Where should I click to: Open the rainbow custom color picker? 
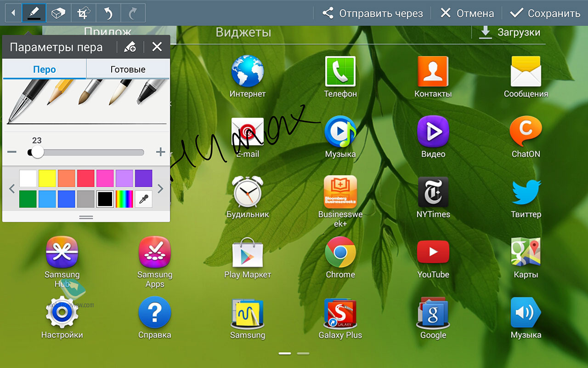click(124, 199)
